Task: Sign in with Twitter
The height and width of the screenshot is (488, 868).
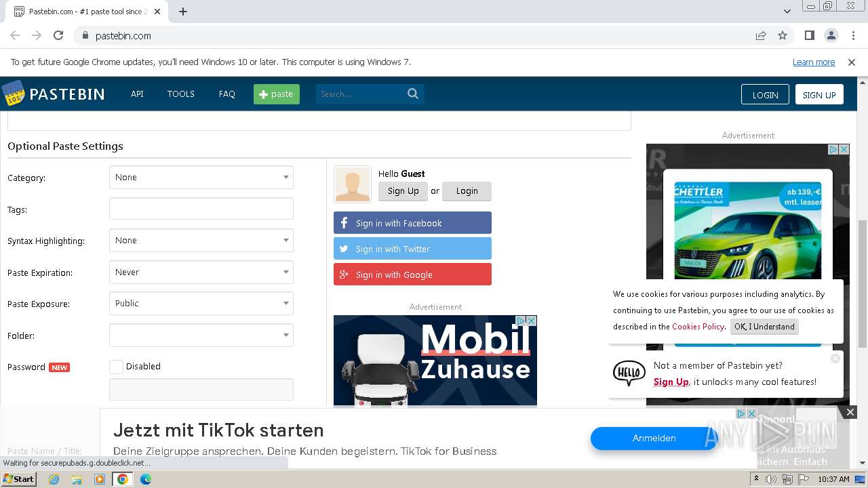Action: (412, 249)
